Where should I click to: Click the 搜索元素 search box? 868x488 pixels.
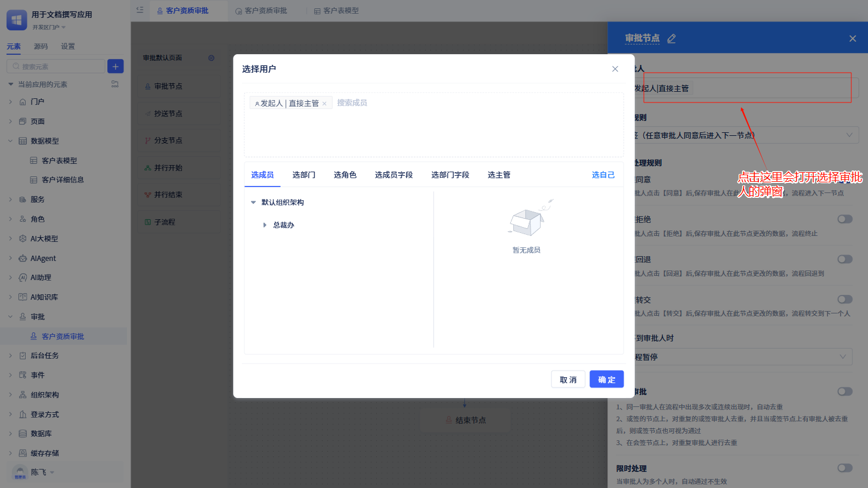55,66
